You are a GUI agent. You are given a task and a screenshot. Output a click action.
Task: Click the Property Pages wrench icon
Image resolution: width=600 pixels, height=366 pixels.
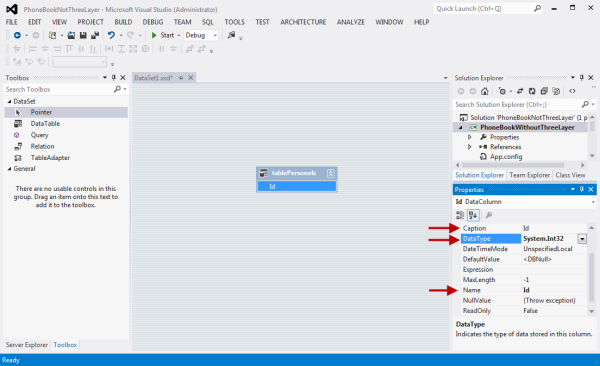489,215
